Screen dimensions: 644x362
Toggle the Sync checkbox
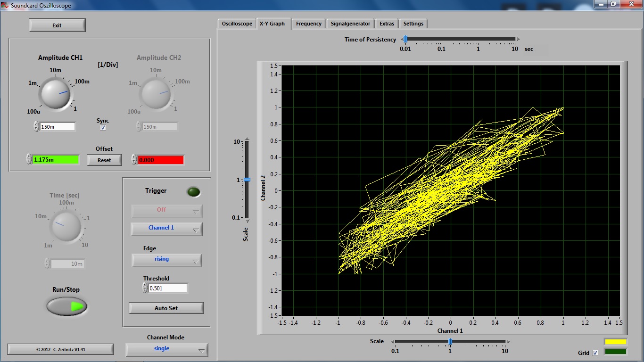click(x=103, y=128)
